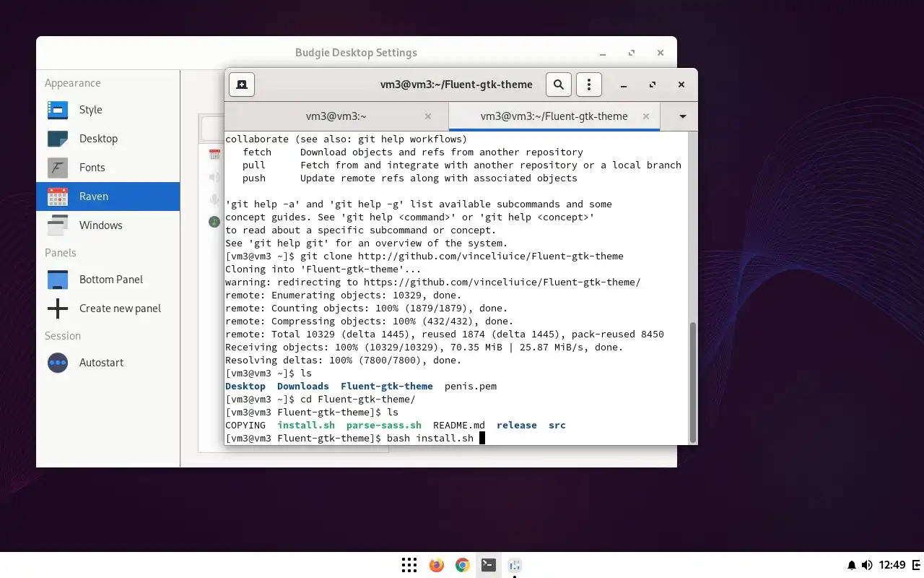Click README.md in the terminal listing

click(x=459, y=425)
